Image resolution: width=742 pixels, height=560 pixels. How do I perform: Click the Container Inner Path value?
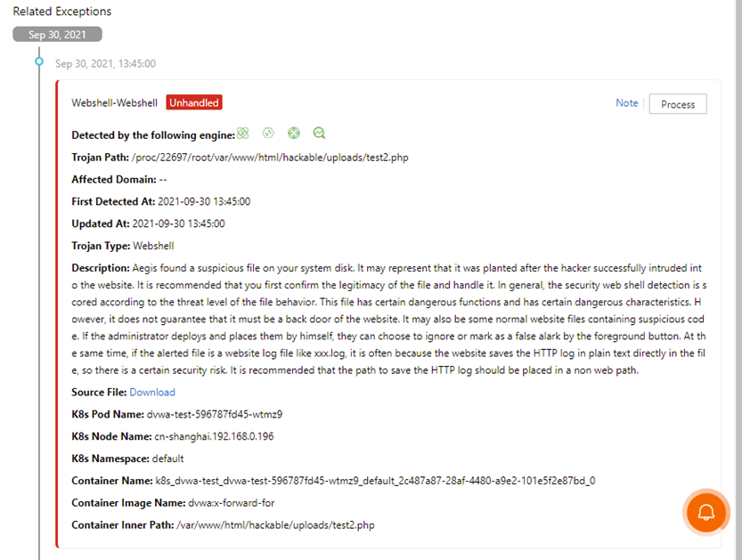pyautogui.click(x=275, y=525)
